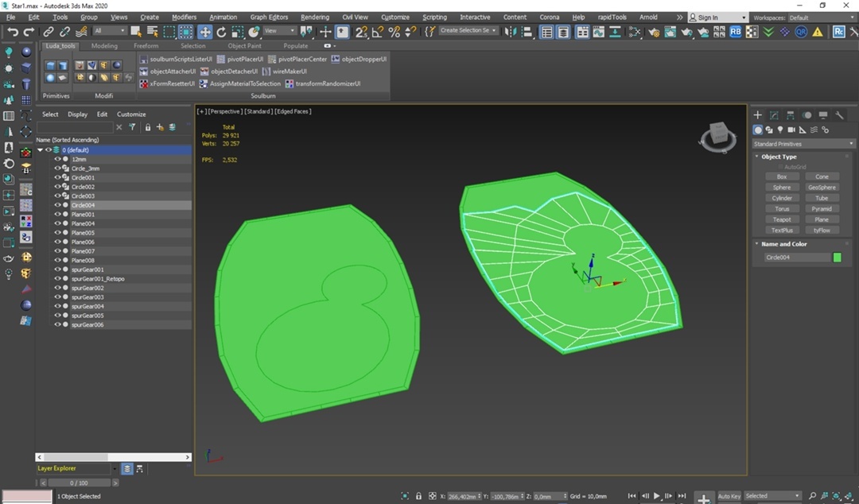The height and width of the screenshot is (504, 859).
Task: Hide the Plane001 object via eye icon
Action: tap(57, 214)
